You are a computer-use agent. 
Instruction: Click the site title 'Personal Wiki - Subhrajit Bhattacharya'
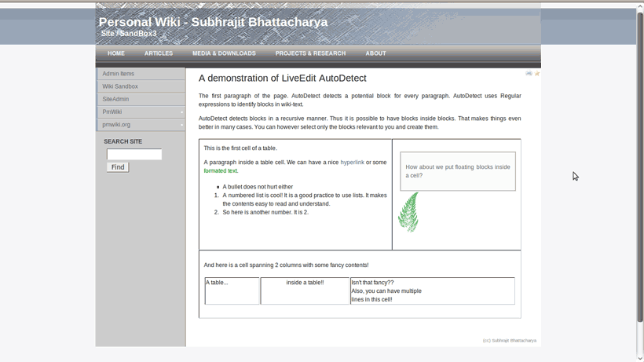click(213, 22)
